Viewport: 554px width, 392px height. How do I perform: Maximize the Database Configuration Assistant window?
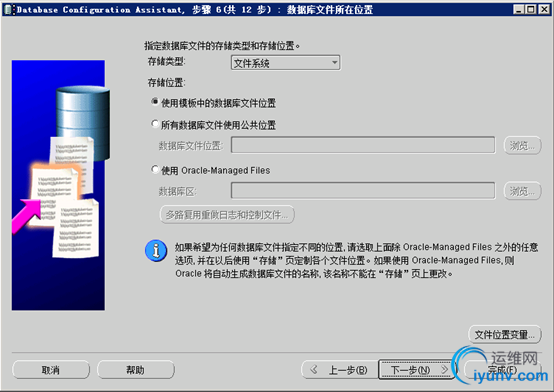pos(531,10)
